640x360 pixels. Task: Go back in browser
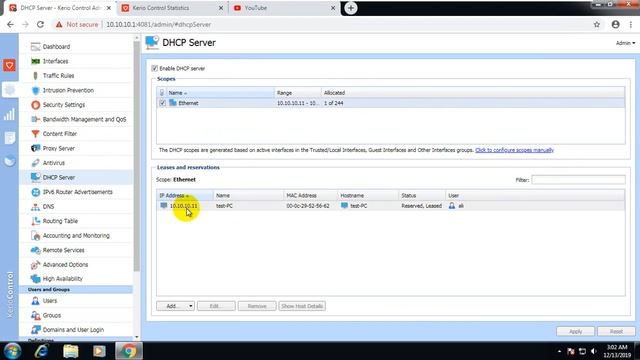pos(10,24)
